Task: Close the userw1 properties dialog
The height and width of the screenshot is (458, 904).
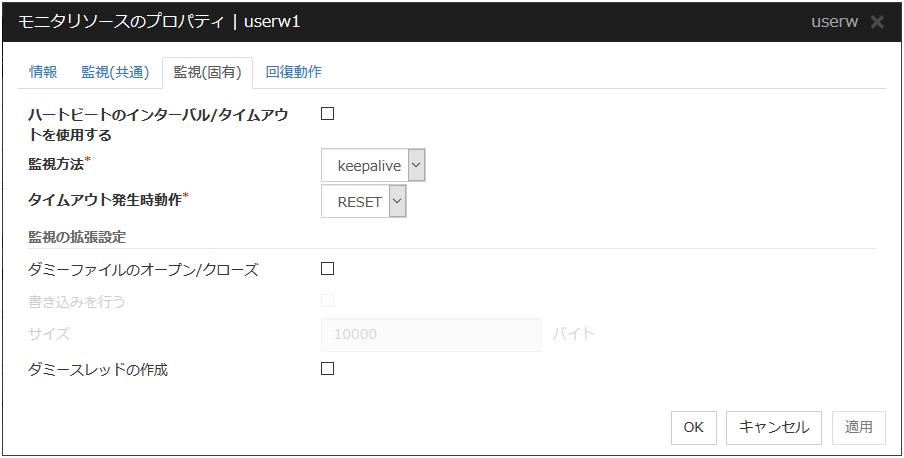Action: [877, 21]
